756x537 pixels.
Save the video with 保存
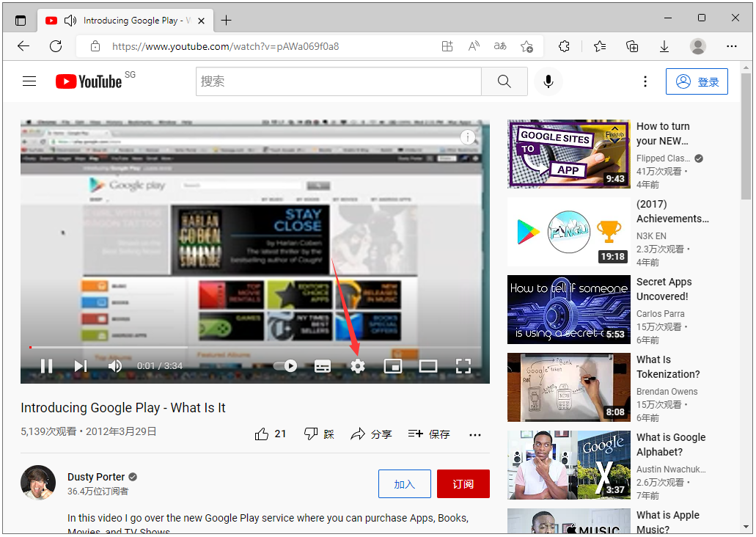click(429, 434)
